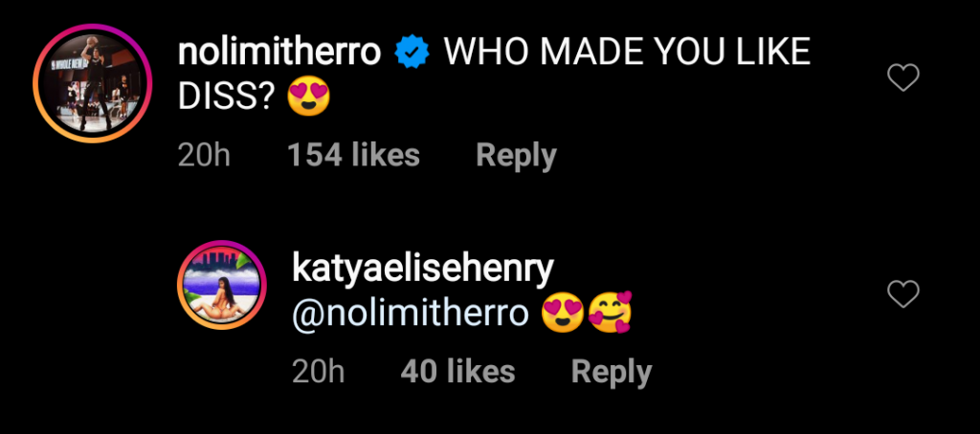Image resolution: width=980 pixels, height=434 pixels.
Task: Click the smiling face with hearts emoji
Action: (x=610, y=315)
